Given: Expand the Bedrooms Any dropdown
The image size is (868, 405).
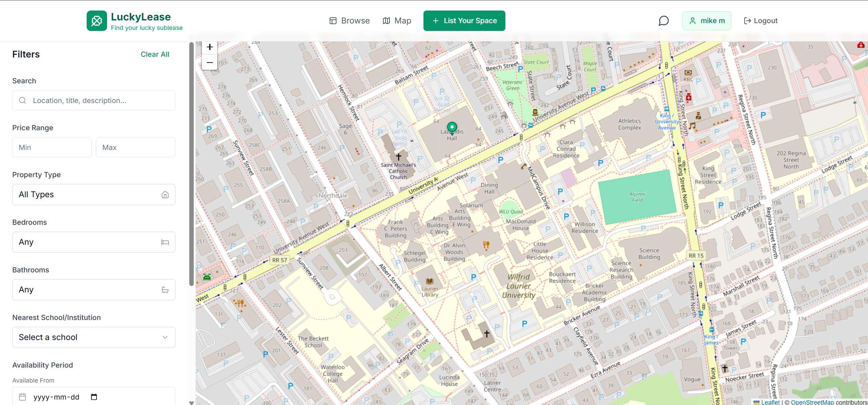Looking at the screenshot, I should (94, 242).
